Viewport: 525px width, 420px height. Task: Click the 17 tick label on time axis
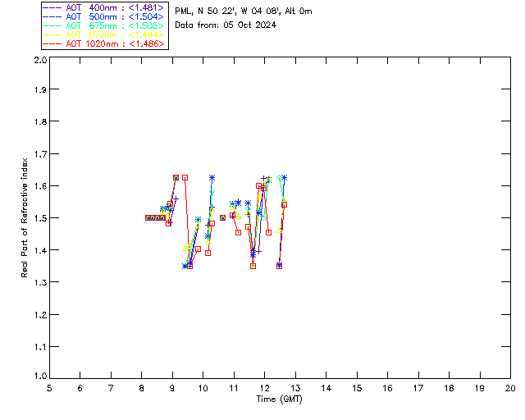click(x=418, y=388)
